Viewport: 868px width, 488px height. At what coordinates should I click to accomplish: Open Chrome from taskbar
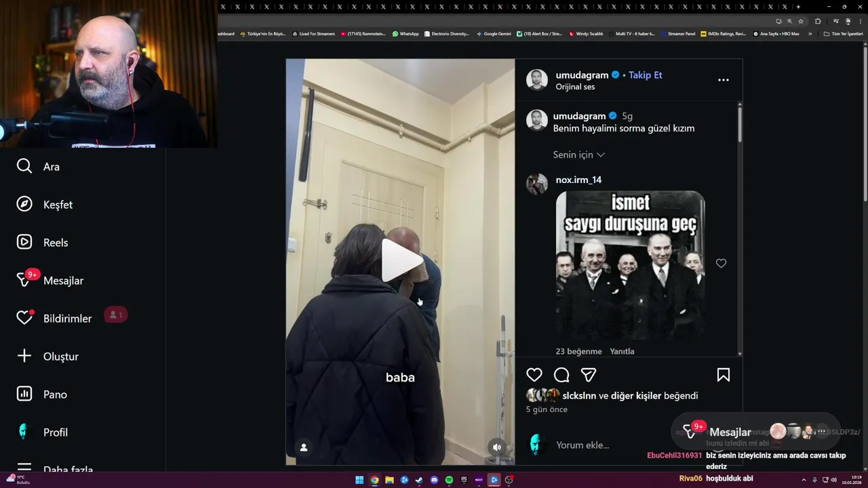[374, 480]
